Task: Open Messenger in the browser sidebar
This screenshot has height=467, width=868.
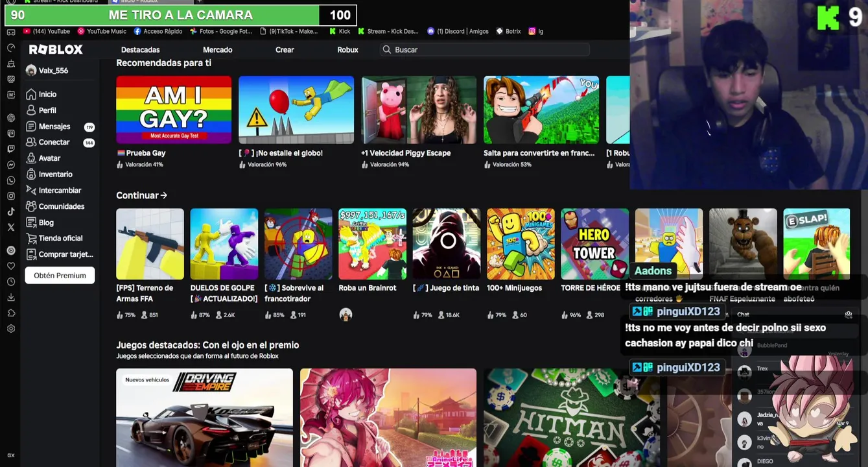Action: (x=11, y=165)
